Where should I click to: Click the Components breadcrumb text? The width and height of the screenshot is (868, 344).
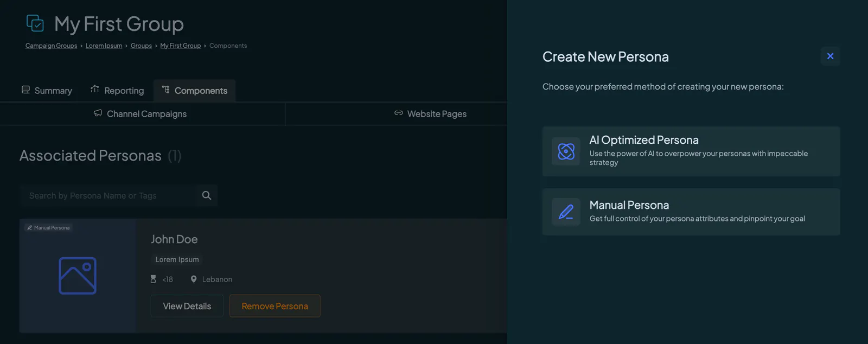228,46
